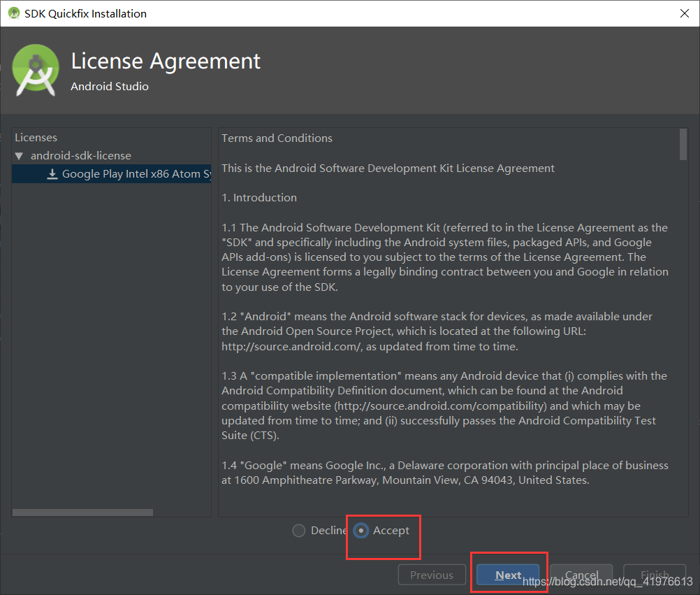Image resolution: width=700 pixels, height=595 pixels.
Task: Click the Terms and Conditions heading text
Action: pyautogui.click(x=277, y=138)
